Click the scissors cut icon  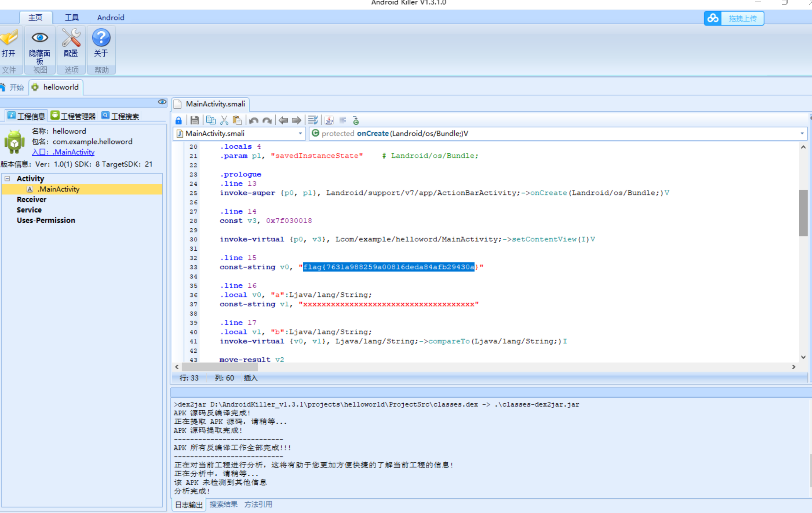224,120
